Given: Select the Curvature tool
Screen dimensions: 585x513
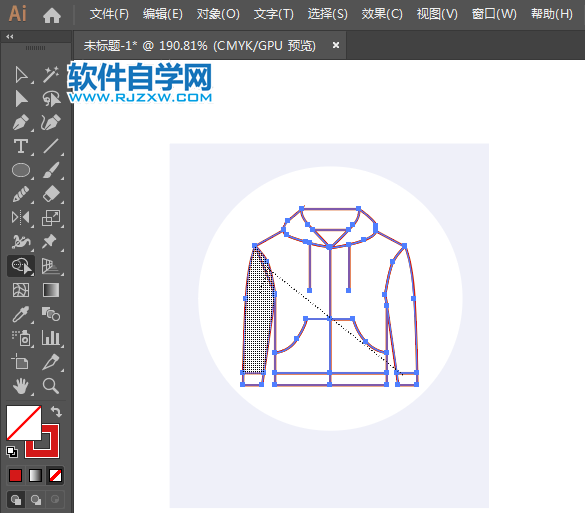Looking at the screenshot, I should [x=51, y=123].
